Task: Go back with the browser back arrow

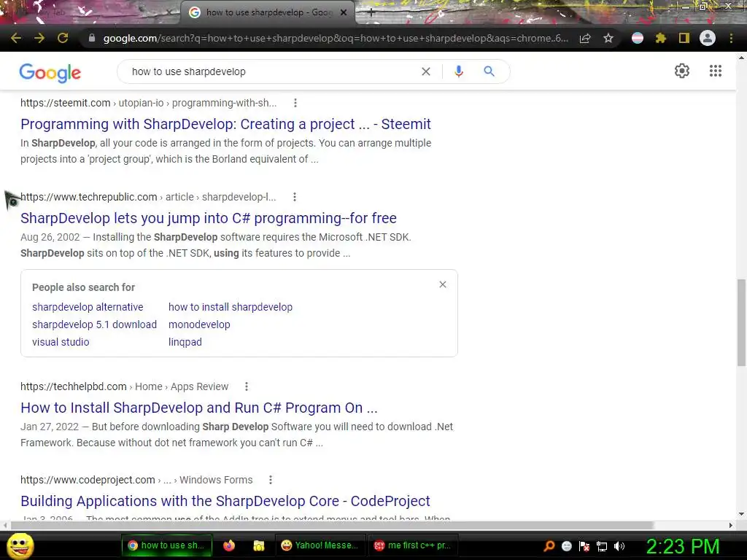Action: coord(16,38)
